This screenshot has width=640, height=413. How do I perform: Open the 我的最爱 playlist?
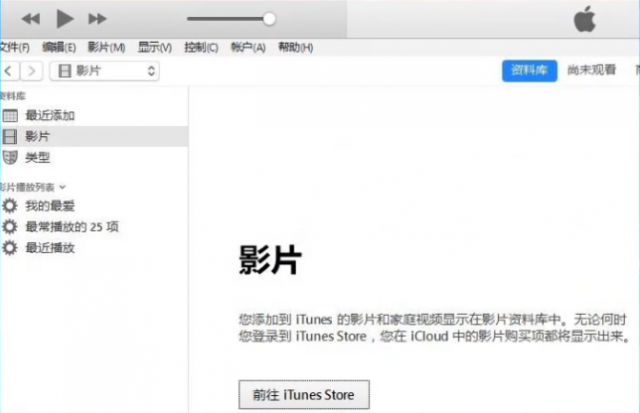pyautogui.click(x=50, y=206)
